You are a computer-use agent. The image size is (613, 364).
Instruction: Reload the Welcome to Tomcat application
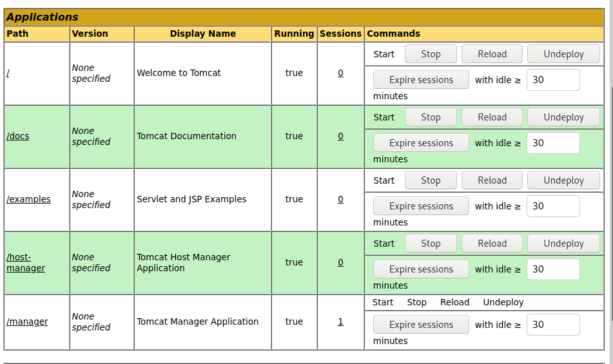[492, 54]
